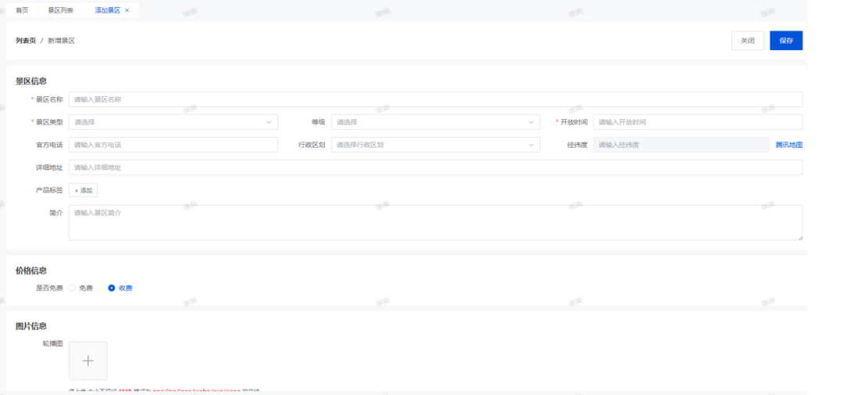Focus the 景区名称 input field

tap(435, 99)
